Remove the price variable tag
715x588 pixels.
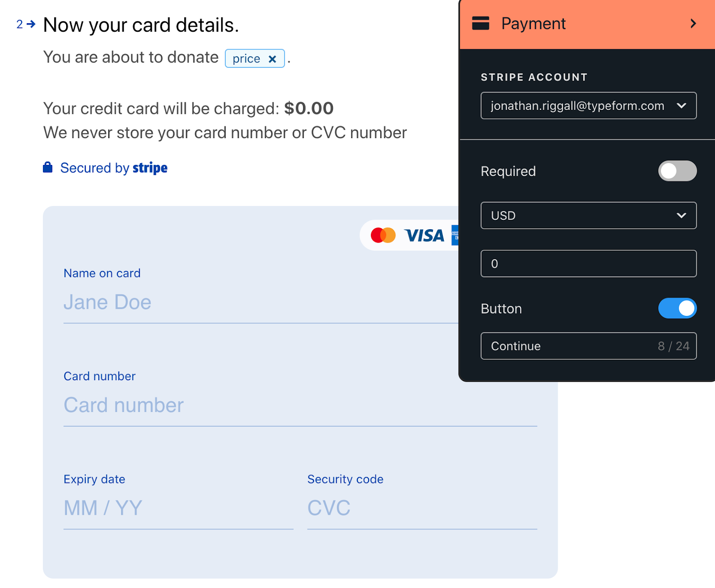tap(272, 59)
